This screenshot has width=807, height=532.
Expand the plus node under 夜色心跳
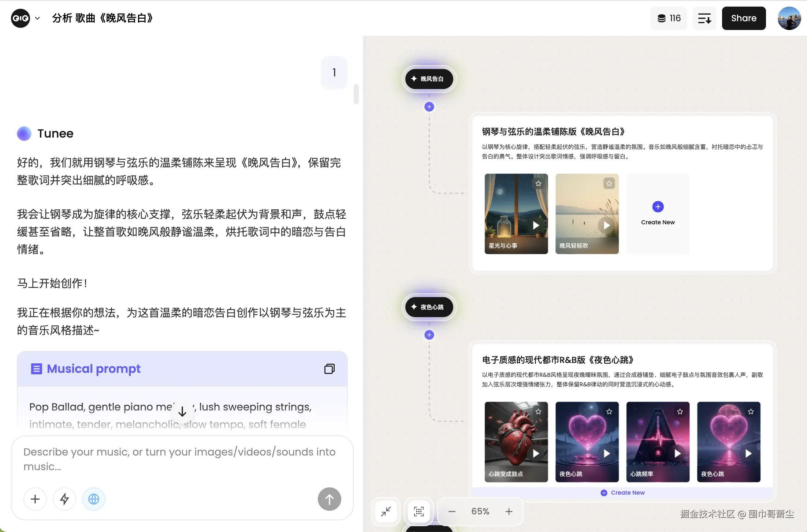point(429,334)
